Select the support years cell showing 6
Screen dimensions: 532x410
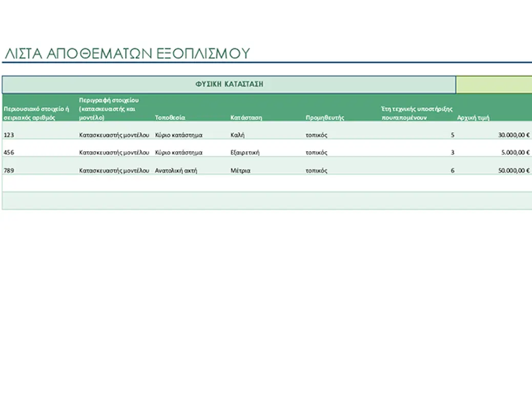(x=452, y=171)
